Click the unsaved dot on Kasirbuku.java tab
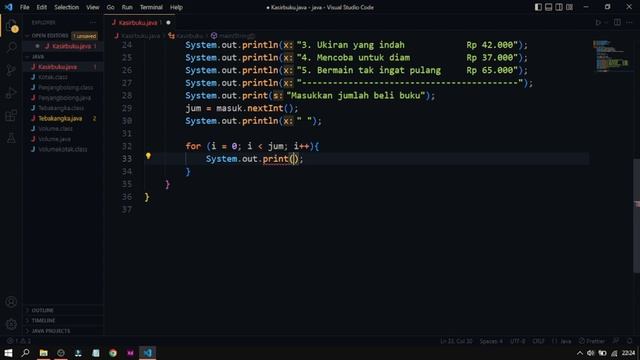640x360 pixels. (168, 22)
